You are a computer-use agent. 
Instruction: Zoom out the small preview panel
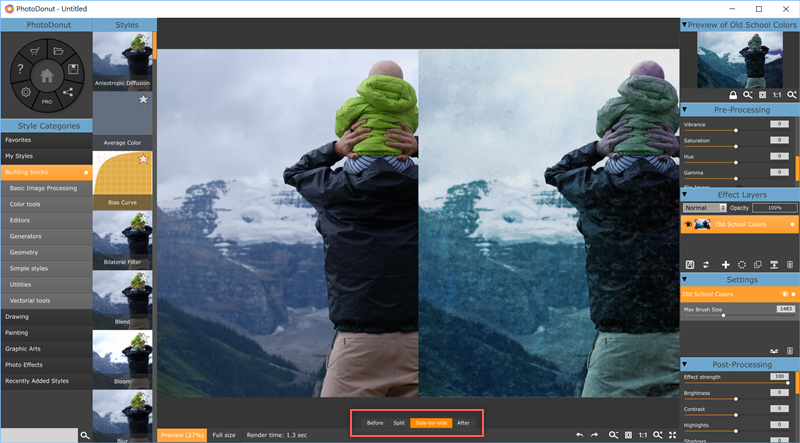point(747,95)
